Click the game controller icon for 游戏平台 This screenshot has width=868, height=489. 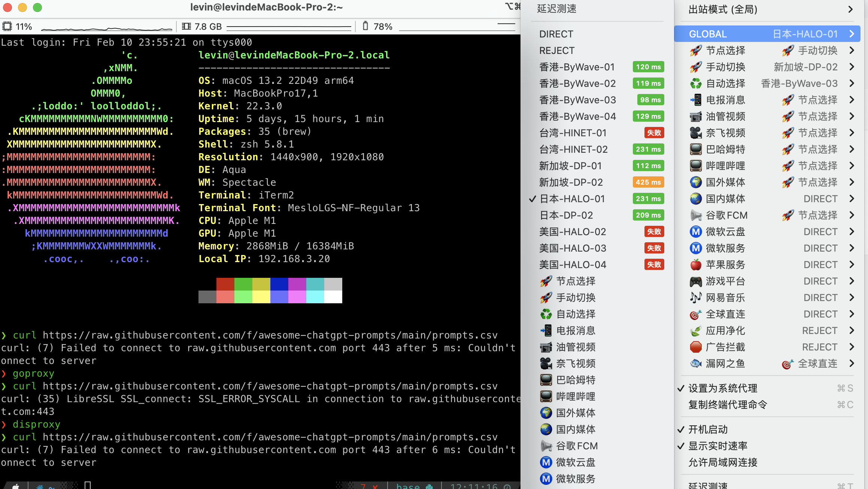coord(695,281)
